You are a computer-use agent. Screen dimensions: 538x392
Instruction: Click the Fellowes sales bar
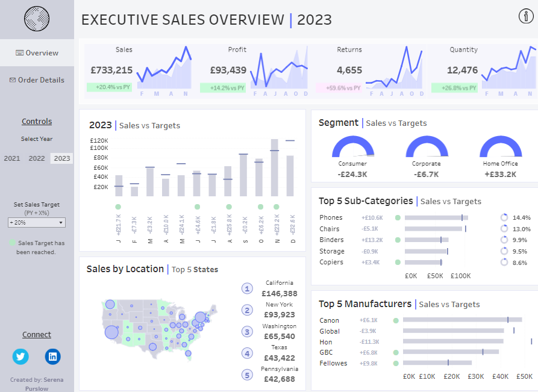point(437,362)
